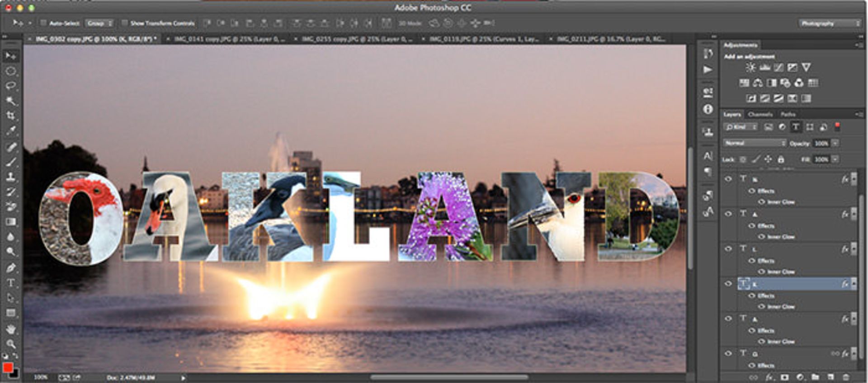Switch to IMG_0141 copy.JPG document tab
The height and width of the screenshot is (383, 868).
coord(229,39)
